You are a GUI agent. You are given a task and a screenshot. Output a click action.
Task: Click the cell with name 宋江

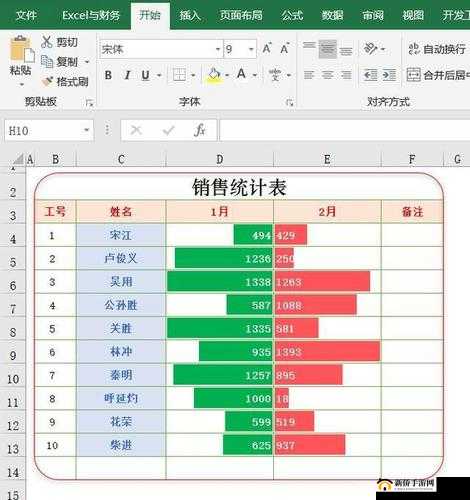pos(121,235)
